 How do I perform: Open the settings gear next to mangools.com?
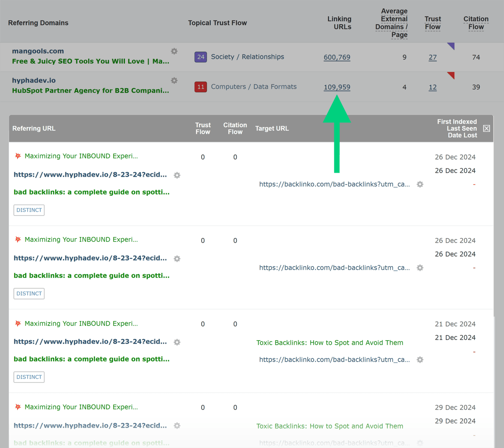(x=174, y=51)
